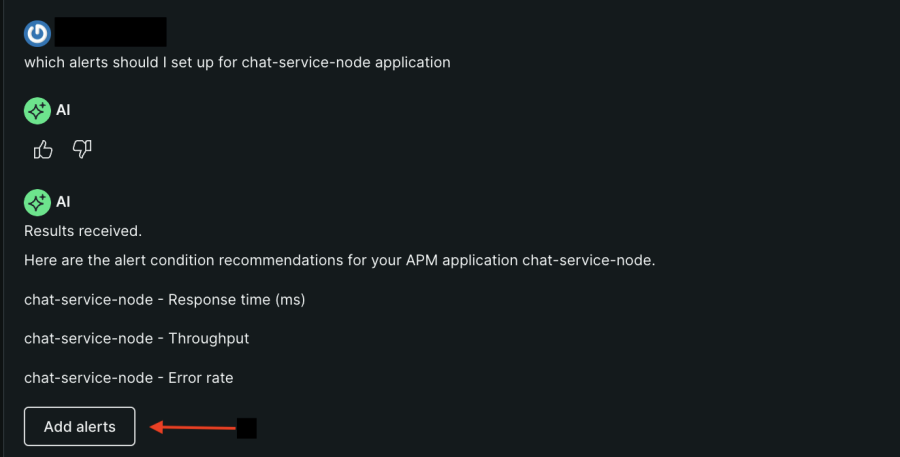
Task: Click the 'Here are the alert condition recommendations' sentence
Action: tap(340, 260)
